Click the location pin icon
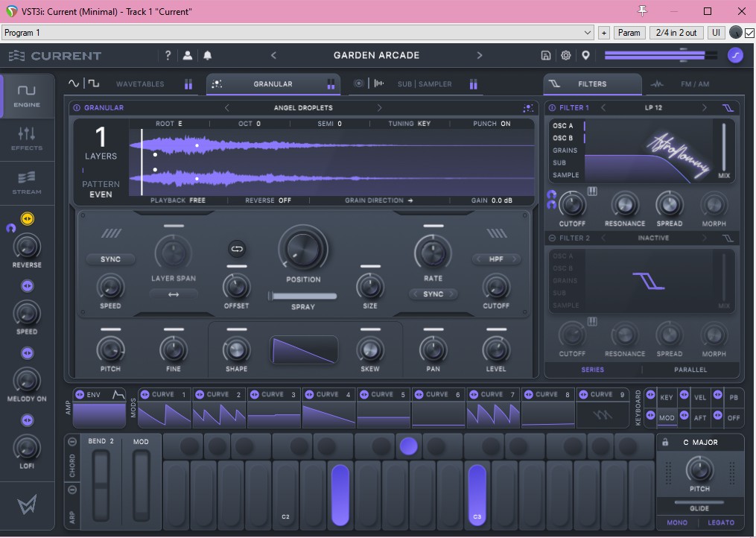This screenshot has height=538, width=756. click(x=585, y=55)
